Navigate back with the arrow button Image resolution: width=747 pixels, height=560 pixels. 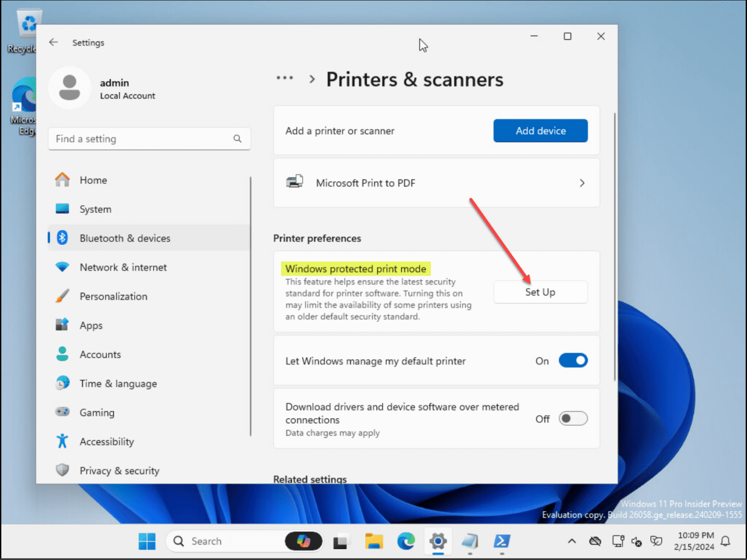53,42
